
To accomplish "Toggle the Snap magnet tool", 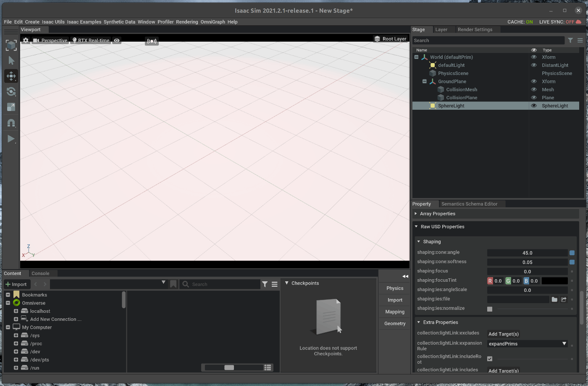I will point(11,123).
